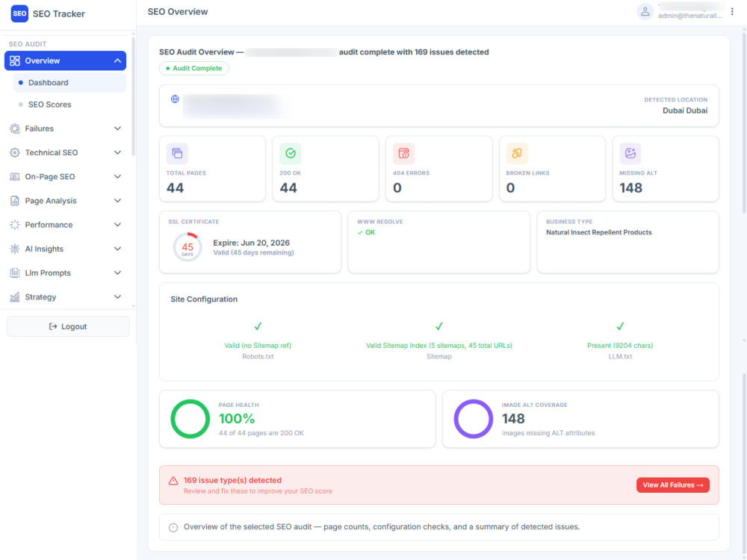The height and width of the screenshot is (560, 747).
Task: Open the three-dot account menu
Action: tap(732, 11)
